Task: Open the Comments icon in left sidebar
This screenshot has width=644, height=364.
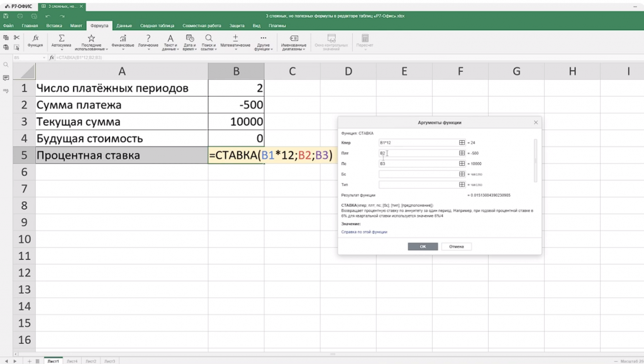Action: (x=6, y=77)
